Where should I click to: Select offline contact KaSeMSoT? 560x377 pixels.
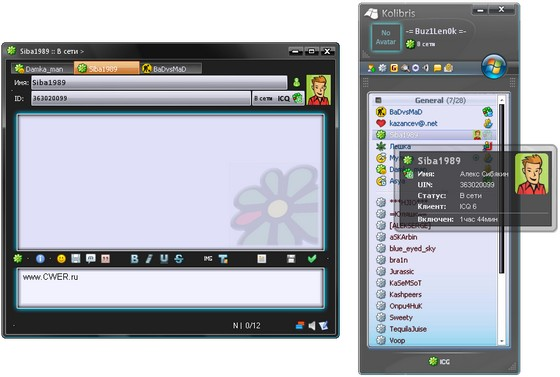point(434,283)
